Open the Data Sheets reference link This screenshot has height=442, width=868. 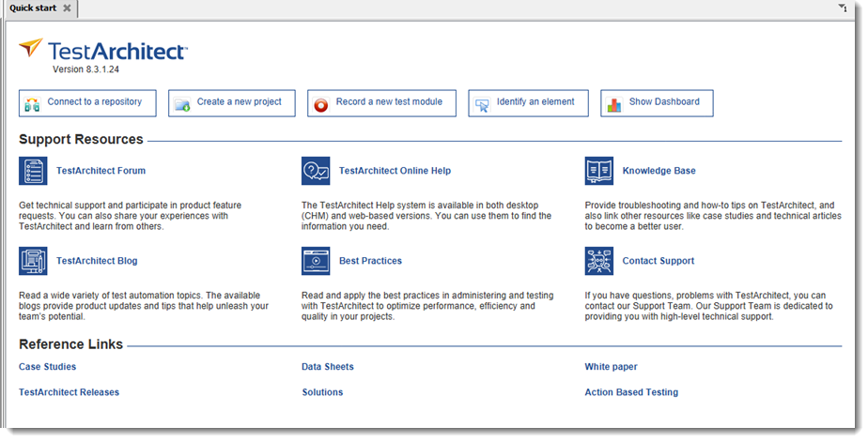(328, 367)
